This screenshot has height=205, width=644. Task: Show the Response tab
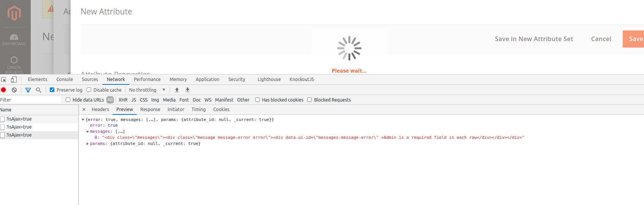150,110
